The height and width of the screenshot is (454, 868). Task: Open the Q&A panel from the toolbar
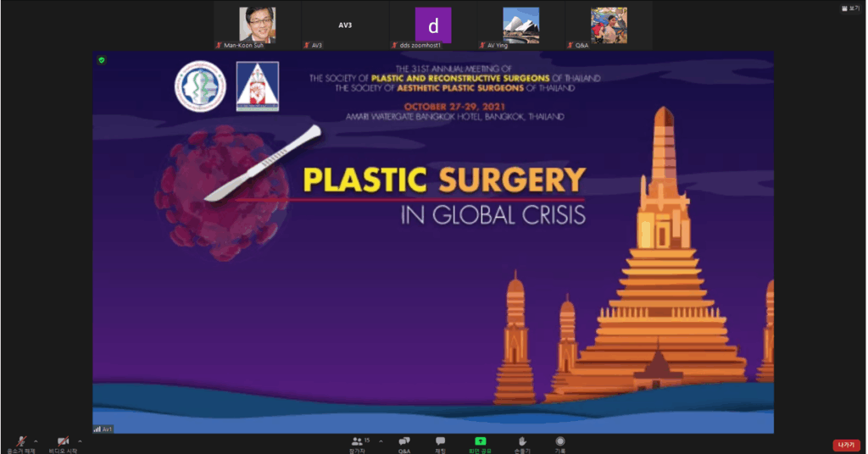click(404, 441)
